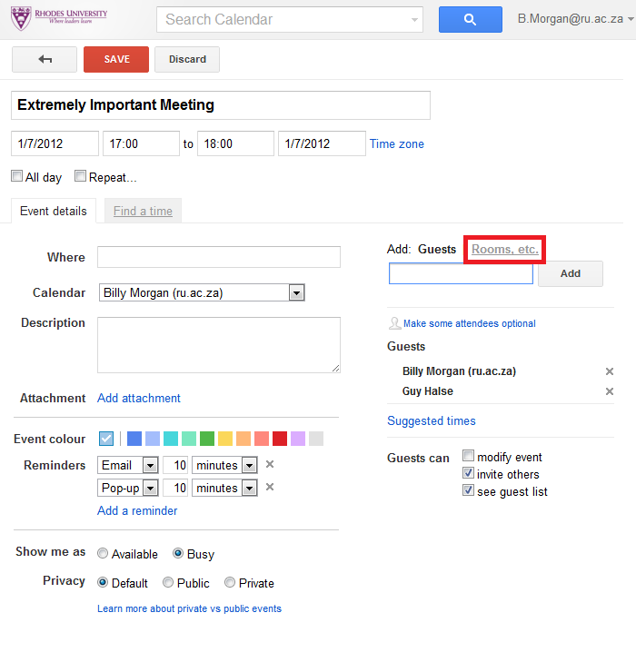The height and width of the screenshot is (672, 636).
Task: Choose the yellow event colour swatch
Action: tap(225, 439)
